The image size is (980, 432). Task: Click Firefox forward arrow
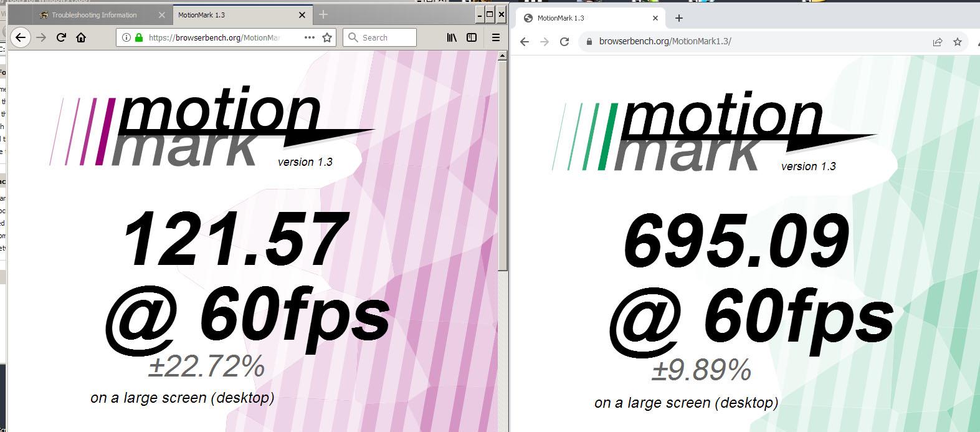pos(41,37)
